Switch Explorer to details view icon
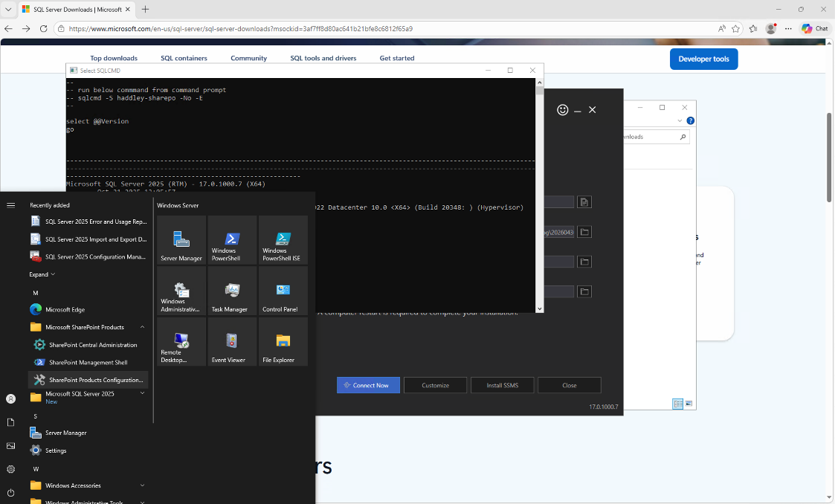 [678, 404]
